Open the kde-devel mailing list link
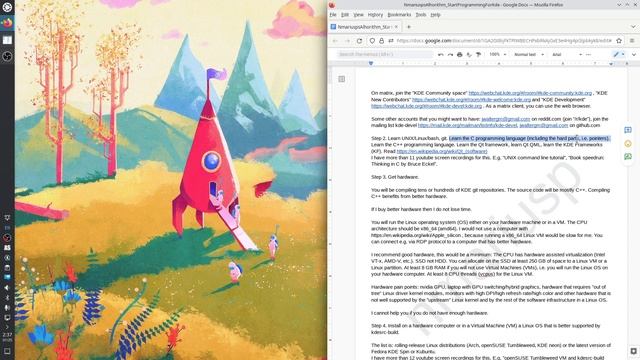 click(467, 125)
